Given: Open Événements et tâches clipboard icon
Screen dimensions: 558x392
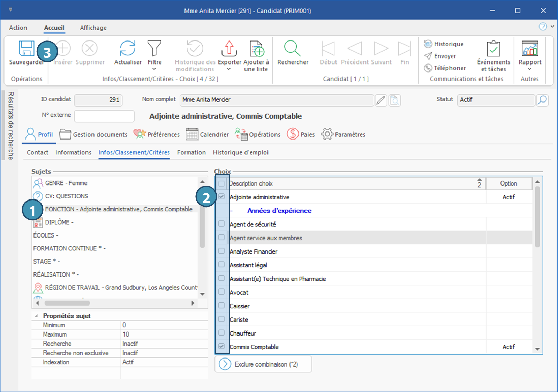Looking at the screenshot, I should click(x=493, y=48).
